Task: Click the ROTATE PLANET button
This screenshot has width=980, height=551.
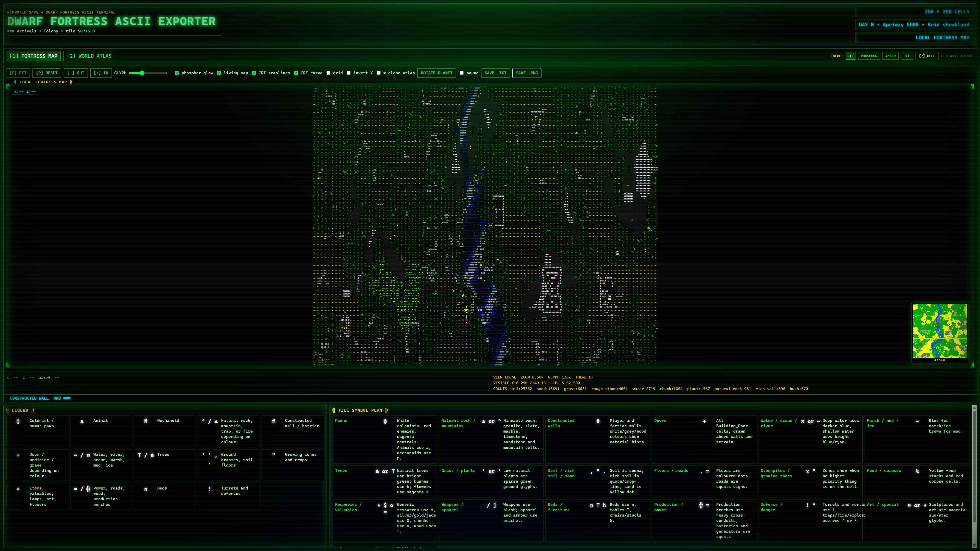Action: click(436, 73)
